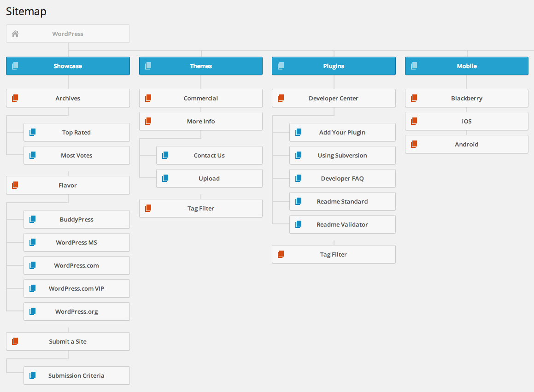The image size is (534, 392).
Task: Click the orange icon on Android node
Action: [414, 144]
